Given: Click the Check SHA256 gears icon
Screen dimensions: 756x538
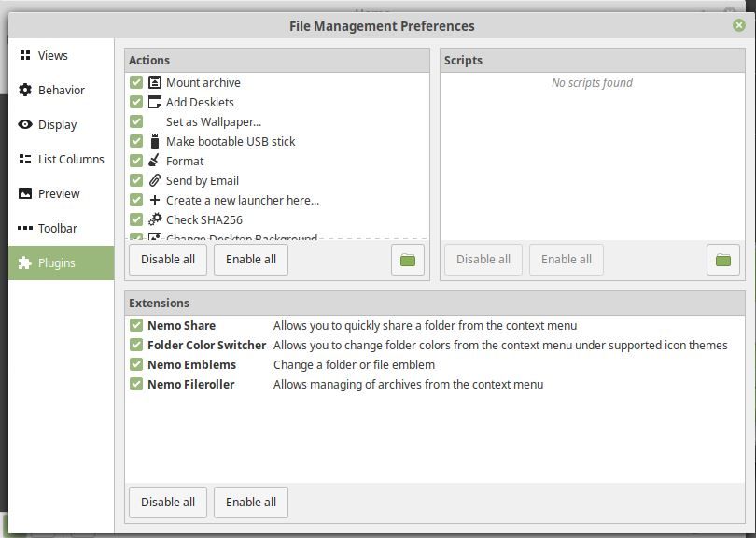Looking at the screenshot, I should pyautogui.click(x=155, y=219).
